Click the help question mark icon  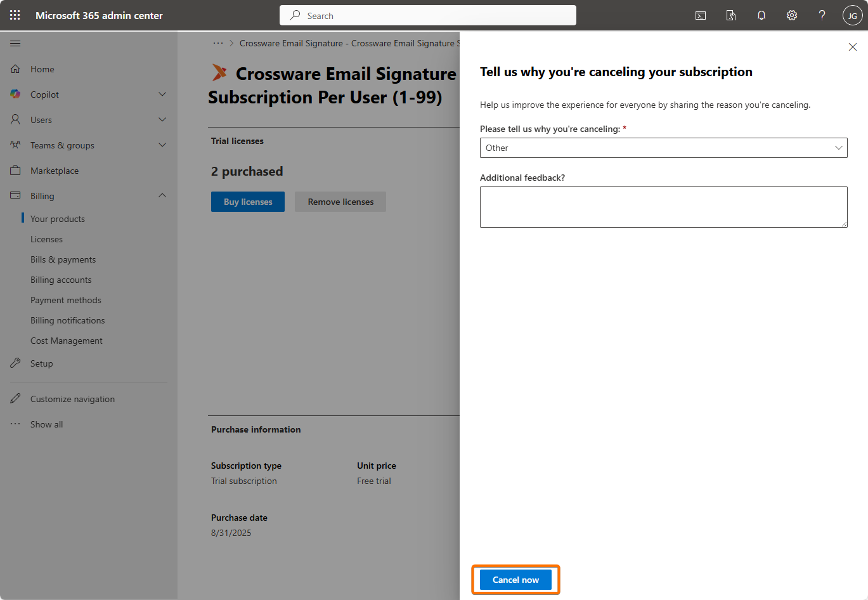pyautogui.click(x=822, y=15)
